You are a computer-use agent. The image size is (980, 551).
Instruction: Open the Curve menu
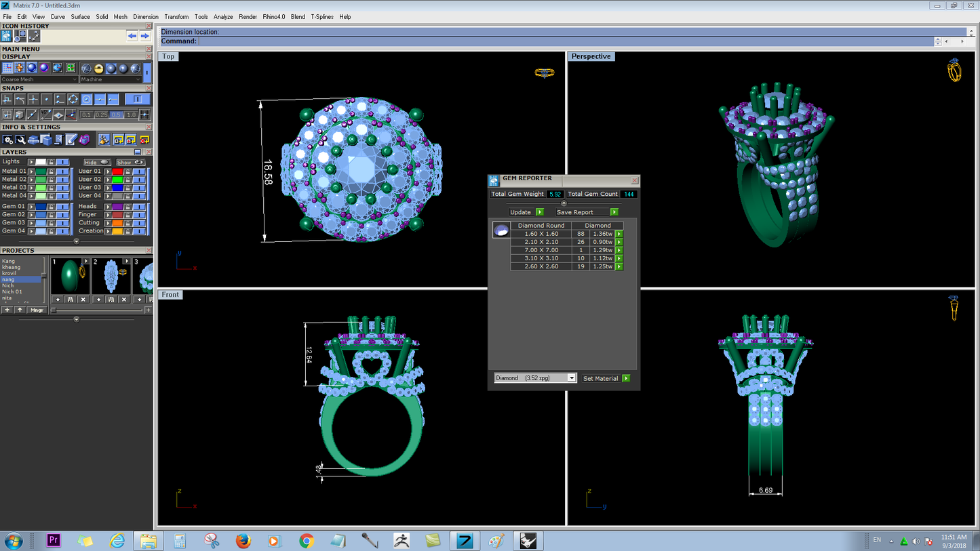pos(58,17)
